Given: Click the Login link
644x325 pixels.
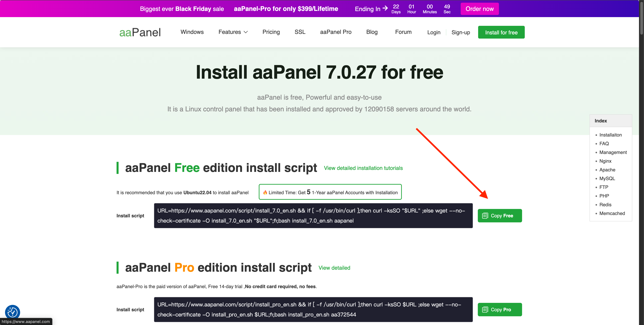Looking at the screenshot, I should point(434,32).
